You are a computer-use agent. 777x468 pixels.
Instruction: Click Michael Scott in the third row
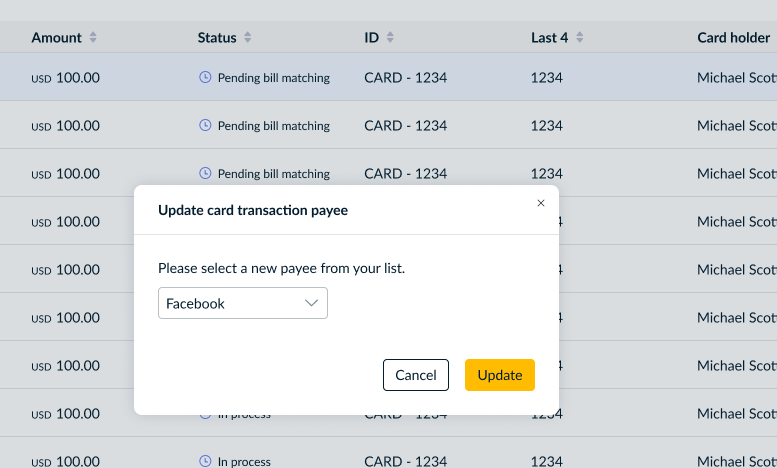[x=737, y=174]
